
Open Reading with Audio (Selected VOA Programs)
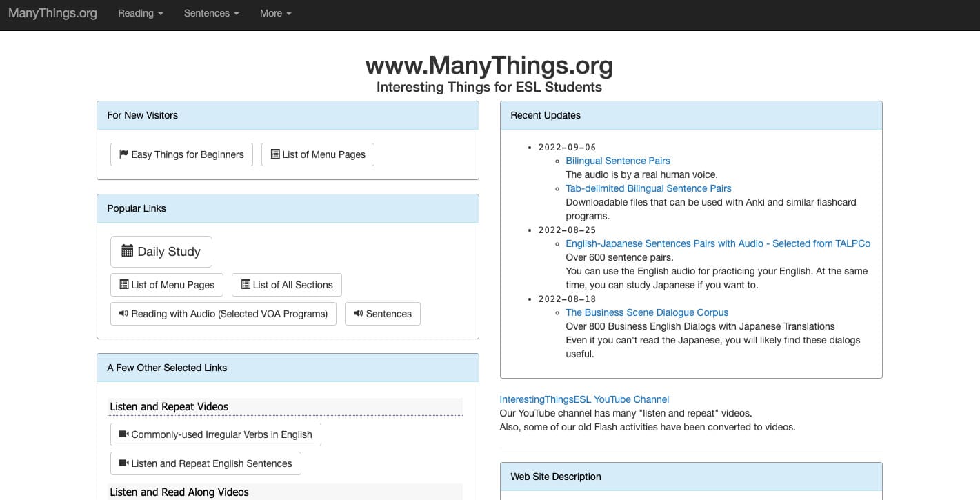[x=223, y=314]
